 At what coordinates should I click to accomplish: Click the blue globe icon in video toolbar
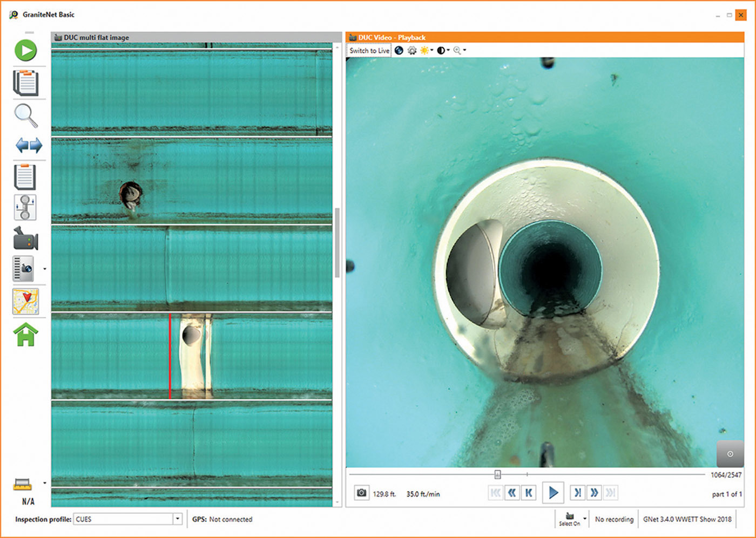pos(399,51)
